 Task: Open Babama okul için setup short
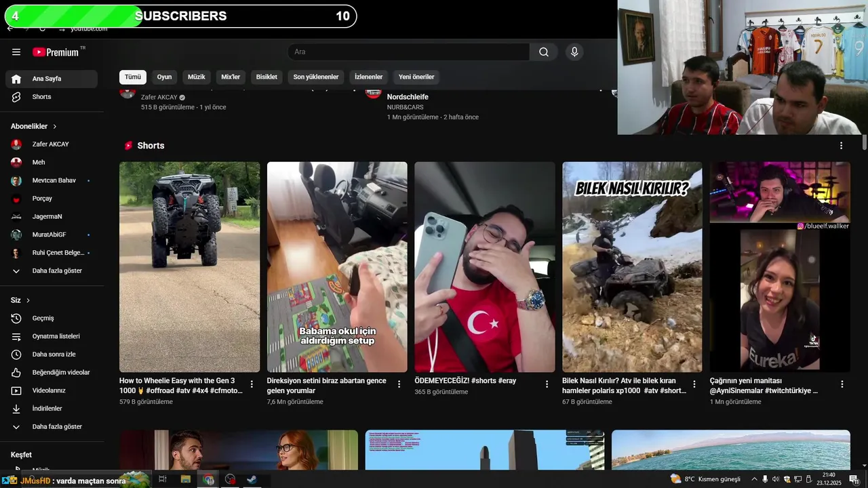pyautogui.click(x=337, y=267)
